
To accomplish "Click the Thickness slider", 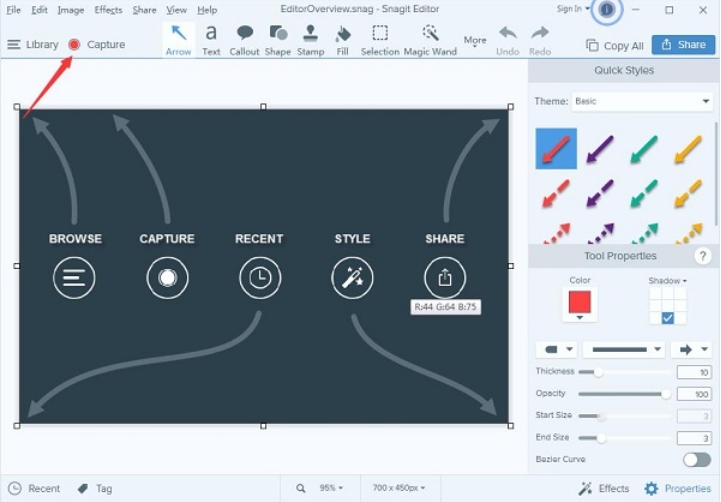I will (624, 371).
